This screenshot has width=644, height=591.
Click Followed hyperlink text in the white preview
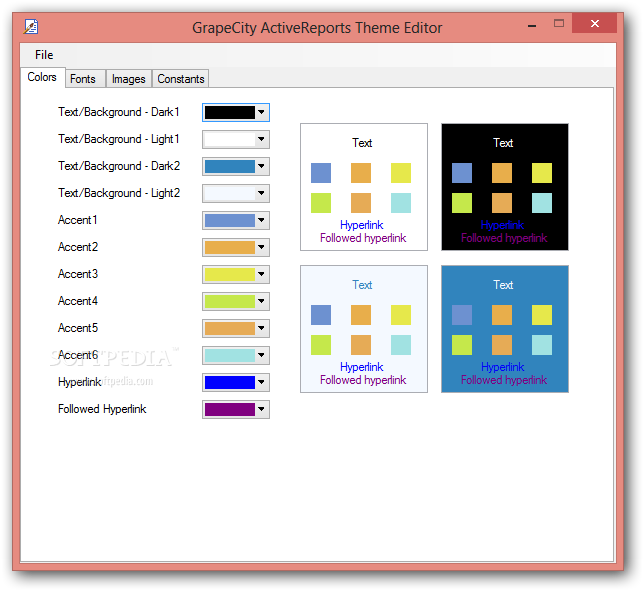363,238
